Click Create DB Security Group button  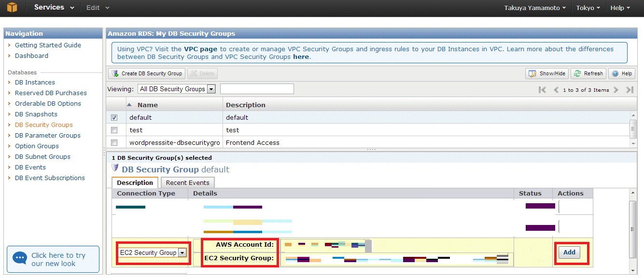(x=147, y=73)
